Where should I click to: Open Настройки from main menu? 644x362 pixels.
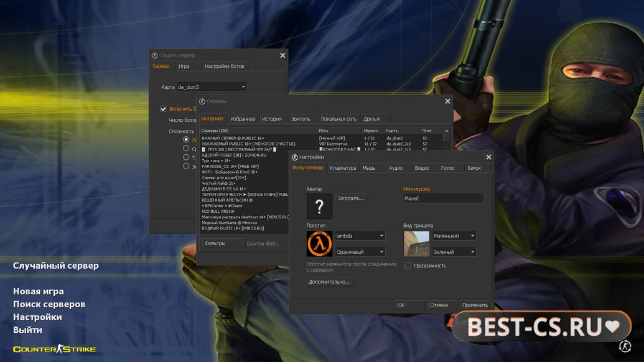[38, 317]
